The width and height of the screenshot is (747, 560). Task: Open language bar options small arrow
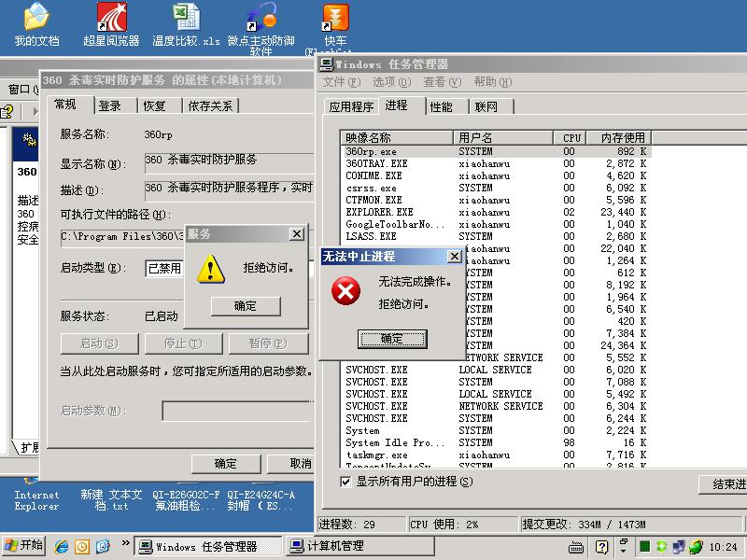pos(623,550)
